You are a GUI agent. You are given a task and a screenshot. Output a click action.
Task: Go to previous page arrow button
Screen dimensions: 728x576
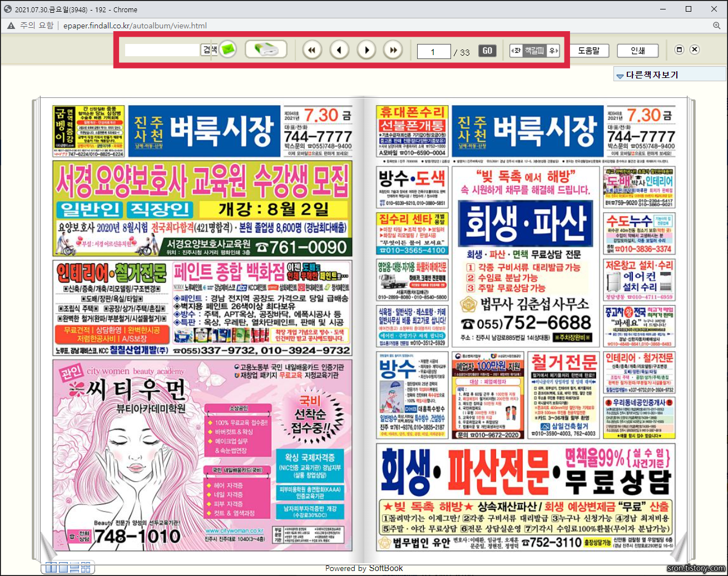point(339,50)
